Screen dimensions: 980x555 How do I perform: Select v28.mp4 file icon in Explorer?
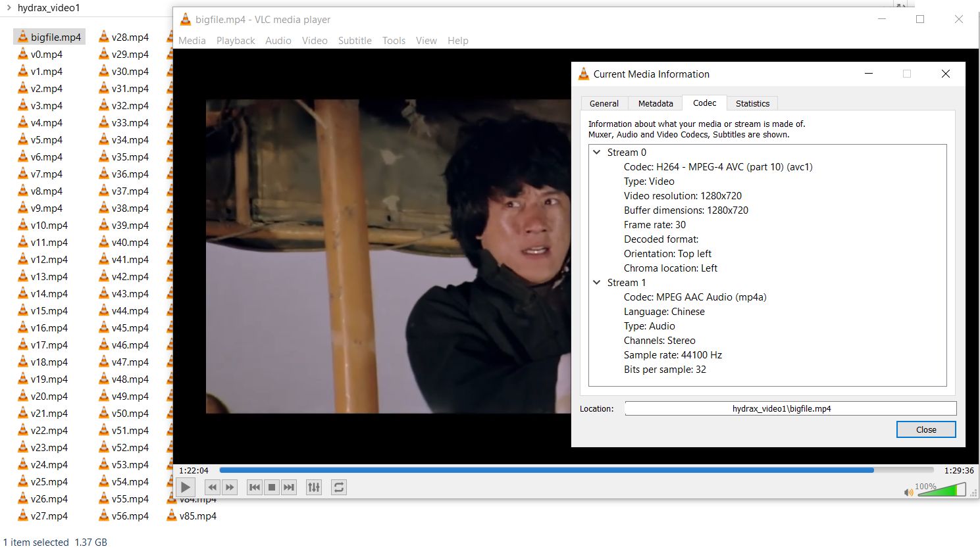click(x=104, y=37)
